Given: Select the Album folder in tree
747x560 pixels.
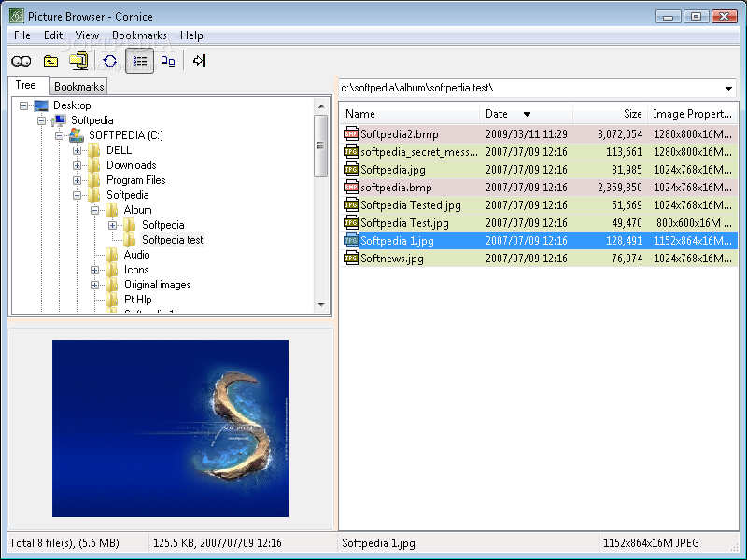Looking at the screenshot, I should pyautogui.click(x=137, y=210).
